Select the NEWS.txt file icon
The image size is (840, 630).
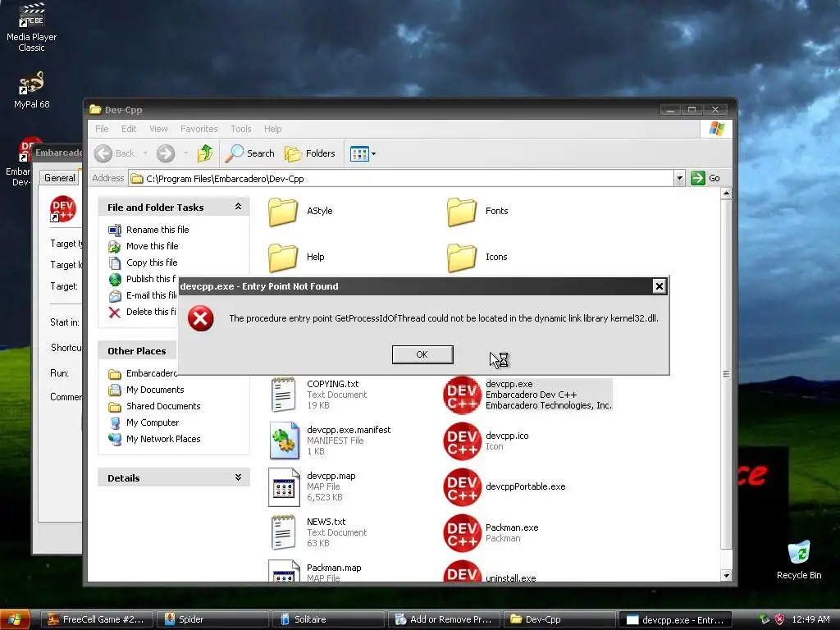point(283,532)
